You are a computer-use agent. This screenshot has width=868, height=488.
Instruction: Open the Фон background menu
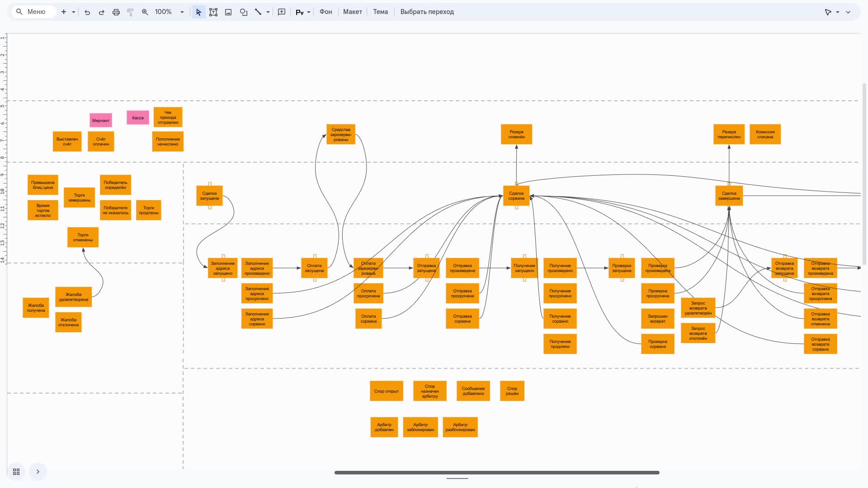coord(325,12)
